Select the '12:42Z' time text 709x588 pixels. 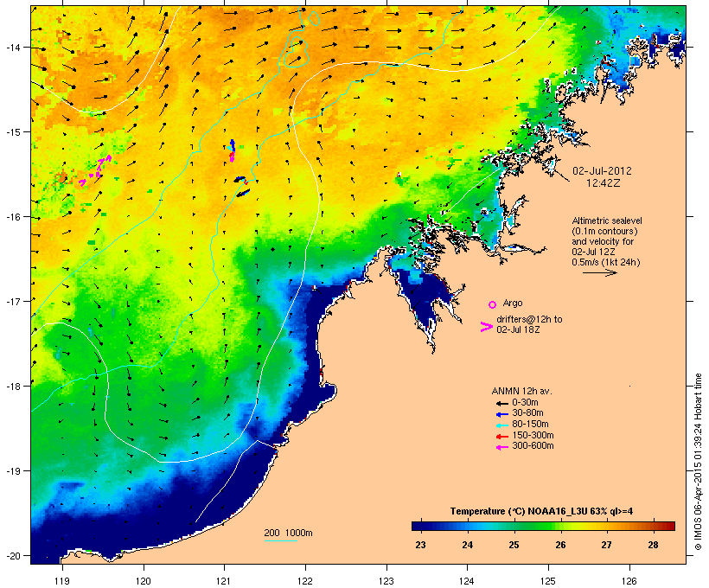click(x=604, y=183)
